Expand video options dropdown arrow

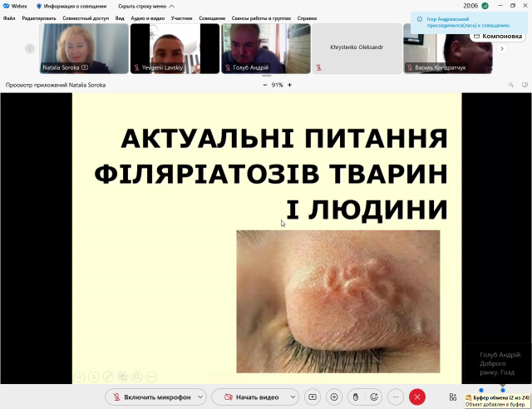(x=293, y=397)
